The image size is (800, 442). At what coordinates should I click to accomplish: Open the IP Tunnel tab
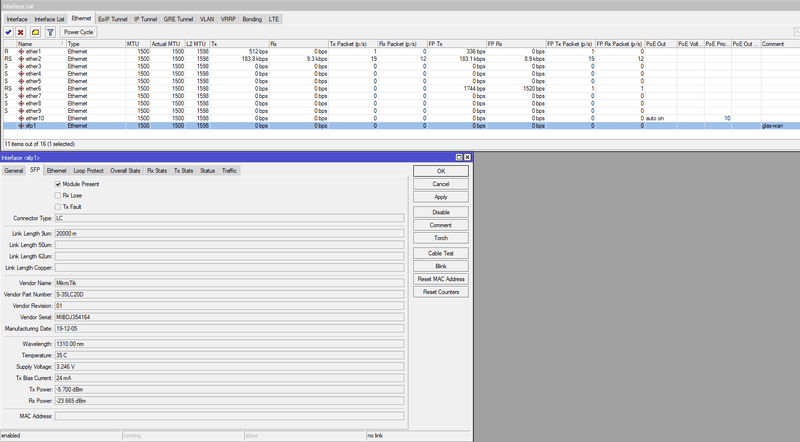[145, 19]
